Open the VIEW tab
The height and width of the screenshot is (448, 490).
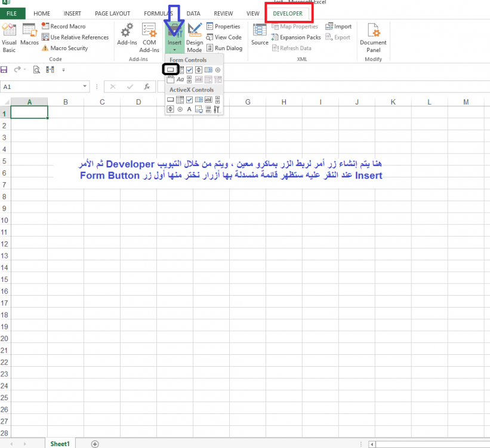tap(253, 14)
